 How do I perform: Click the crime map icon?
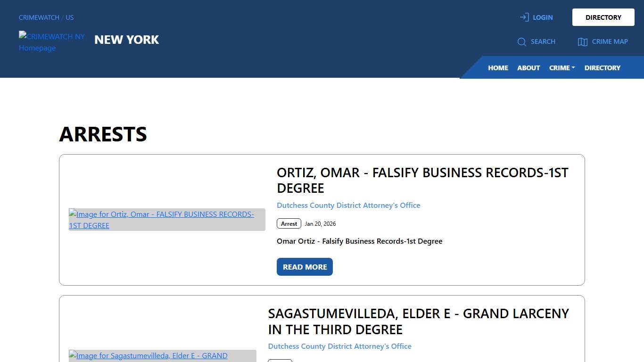pyautogui.click(x=583, y=42)
